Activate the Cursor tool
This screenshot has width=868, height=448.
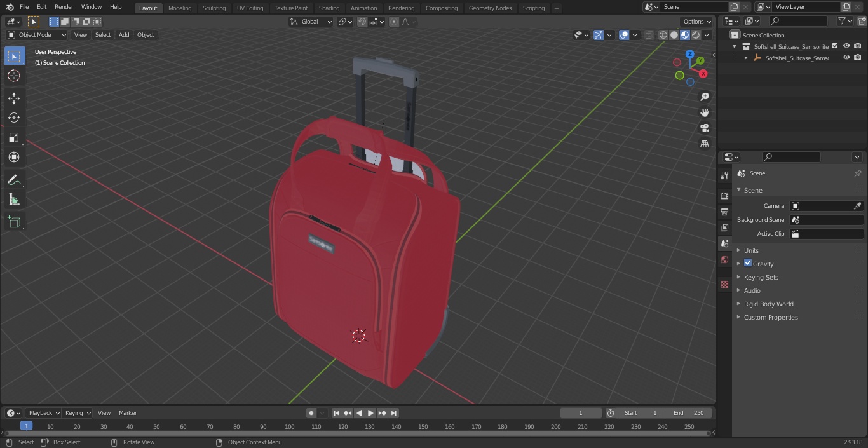click(x=14, y=76)
